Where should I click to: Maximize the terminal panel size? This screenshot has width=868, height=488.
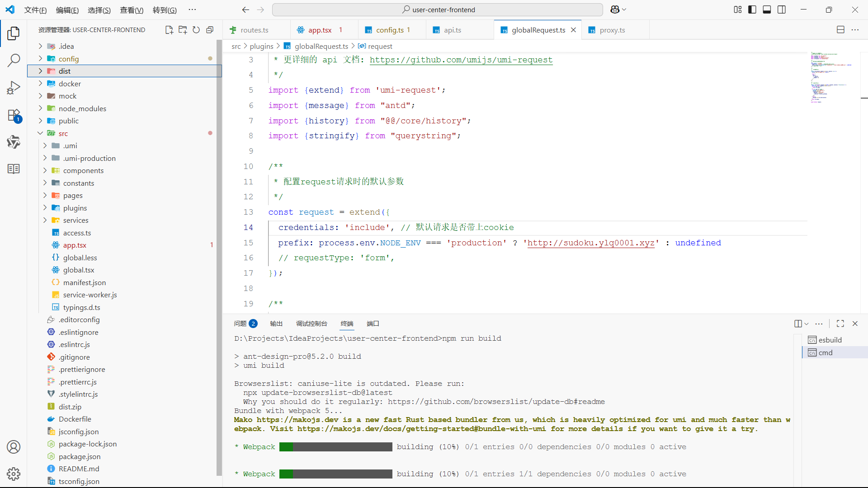pos(840,324)
